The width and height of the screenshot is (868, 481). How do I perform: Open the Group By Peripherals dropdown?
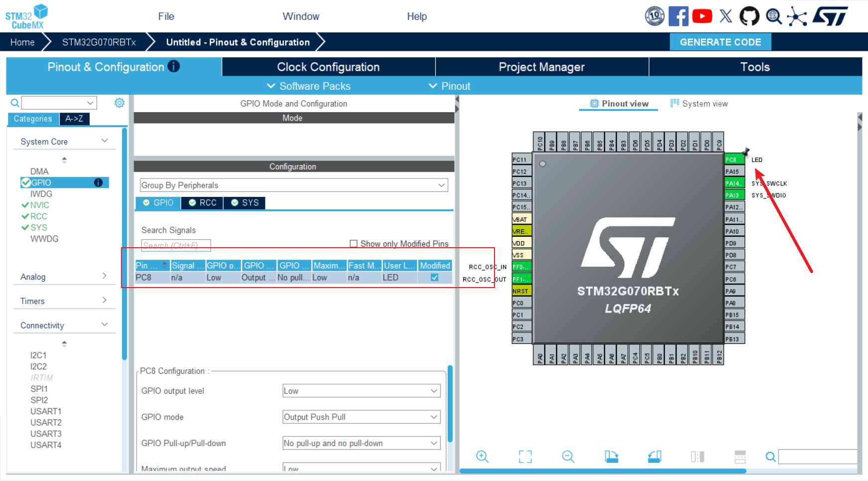click(x=293, y=185)
